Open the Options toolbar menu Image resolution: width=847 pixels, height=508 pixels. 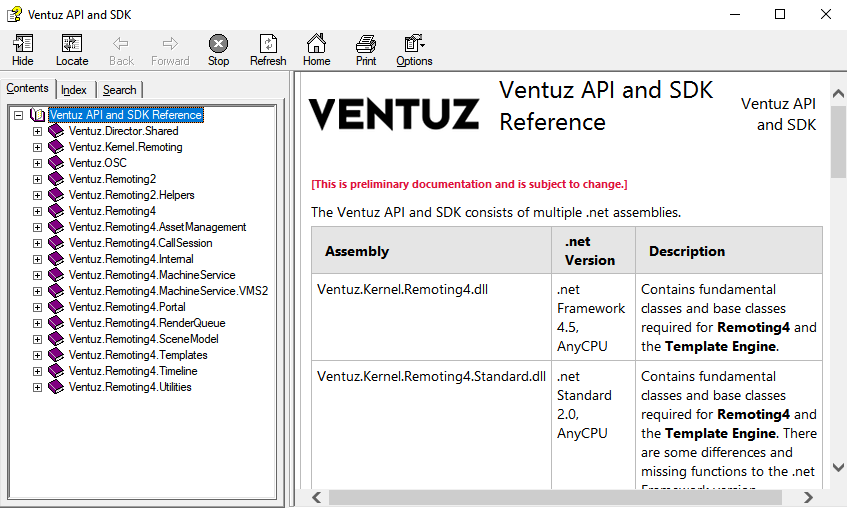click(414, 45)
